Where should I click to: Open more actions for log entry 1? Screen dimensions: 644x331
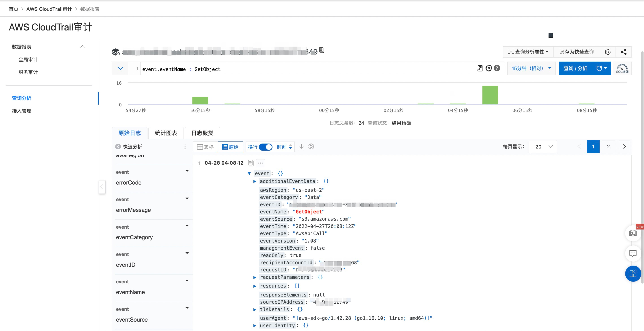[261, 163]
